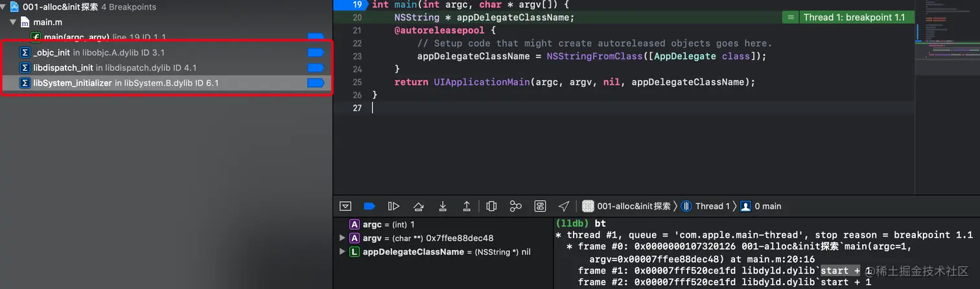Click the sigma icon beside _objc_init
The height and width of the screenshot is (289, 980).
click(25, 52)
